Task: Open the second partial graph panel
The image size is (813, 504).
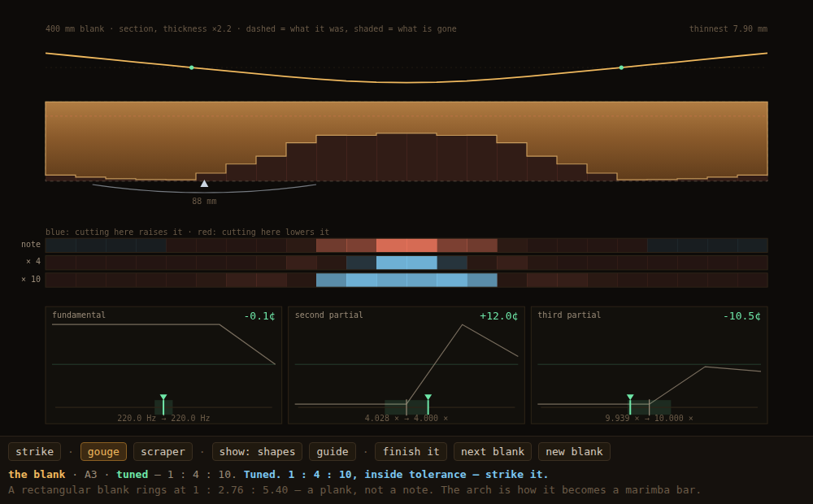Action: tap(406, 365)
